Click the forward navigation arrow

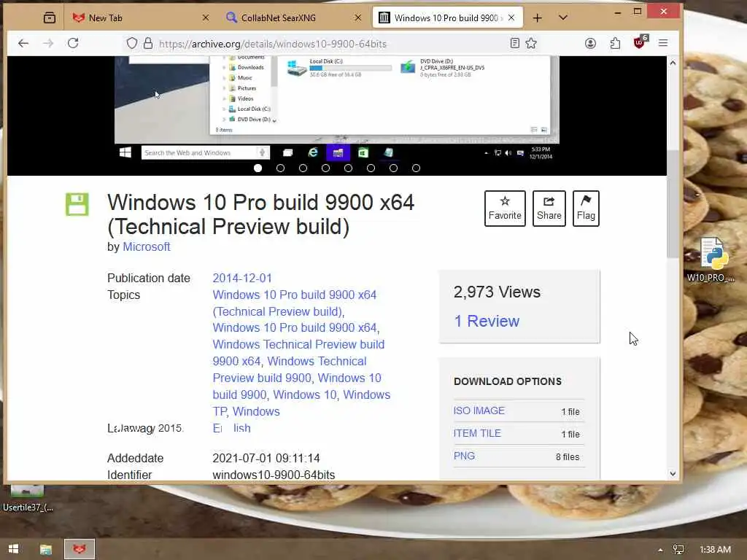click(x=48, y=43)
